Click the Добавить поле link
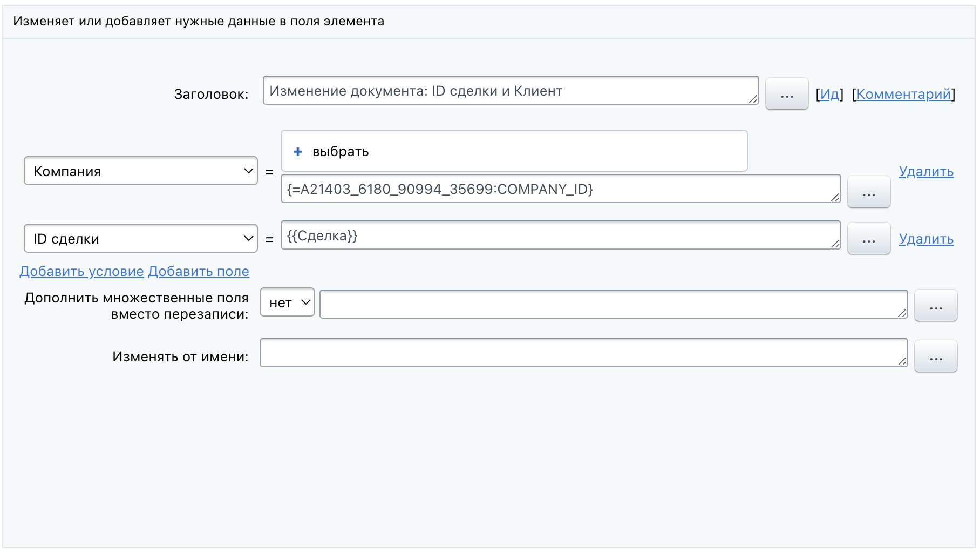 199,272
